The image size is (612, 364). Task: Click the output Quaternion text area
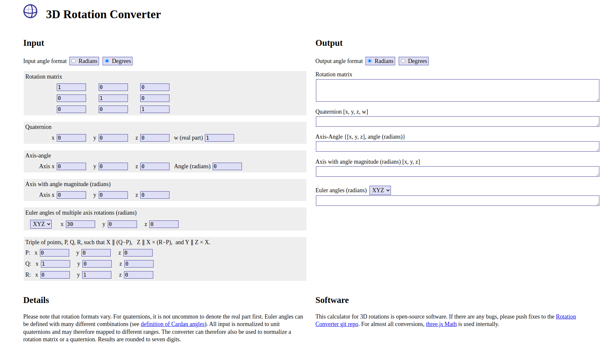point(457,122)
